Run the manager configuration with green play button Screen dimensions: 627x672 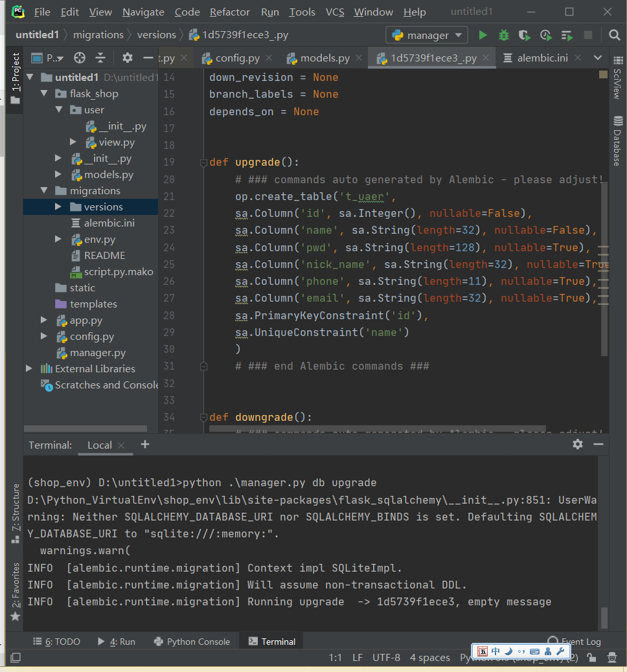click(483, 35)
